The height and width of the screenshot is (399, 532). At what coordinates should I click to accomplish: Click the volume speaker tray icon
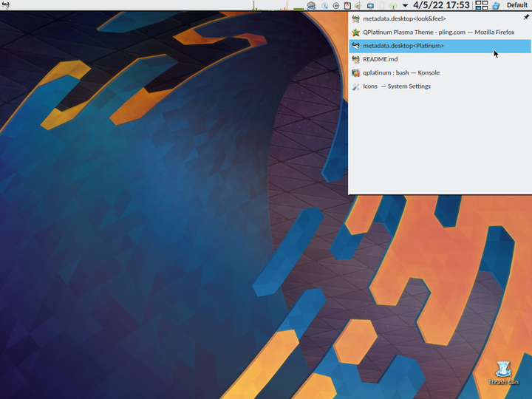pyautogui.click(x=358, y=5)
